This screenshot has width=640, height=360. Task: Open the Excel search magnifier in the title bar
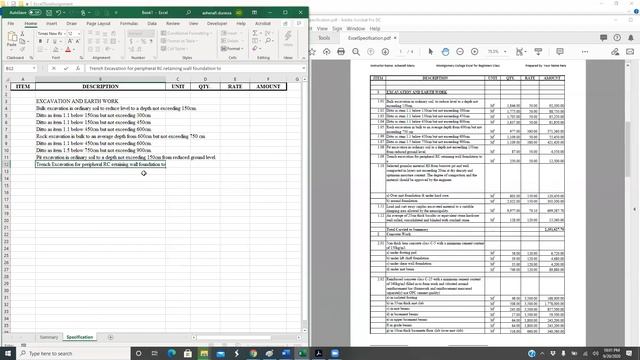[188, 13]
